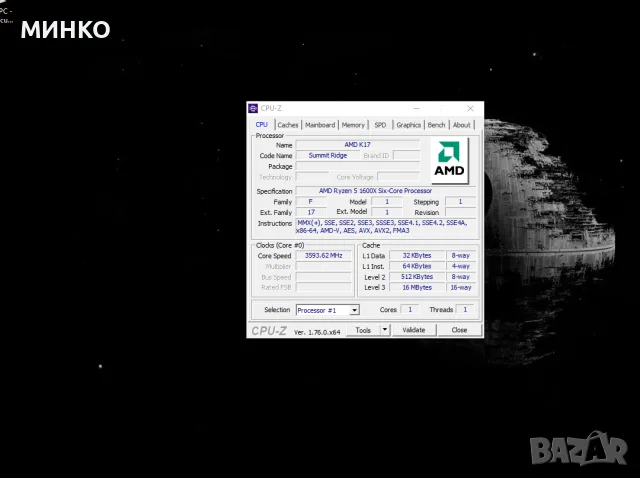The height and width of the screenshot is (478, 640).
Task: Click the Summit Ridge code name value
Action: pyautogui.click(x=328, y=156)
